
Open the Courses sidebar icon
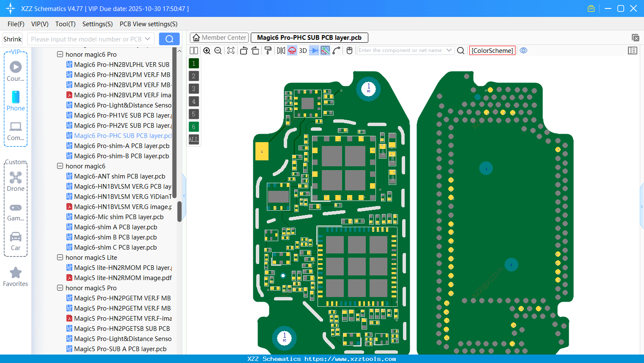pos(16,71)
